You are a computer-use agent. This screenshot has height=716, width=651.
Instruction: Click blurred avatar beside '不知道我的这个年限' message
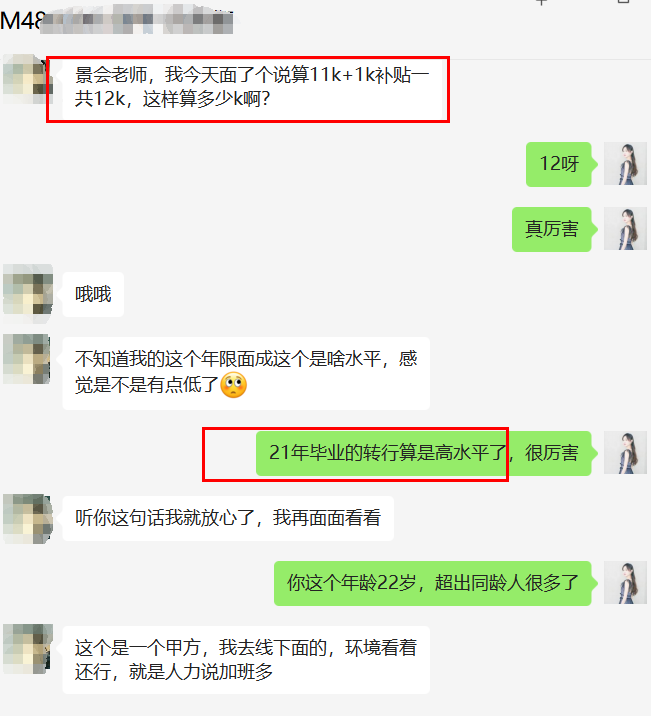(x=26, y=358)
